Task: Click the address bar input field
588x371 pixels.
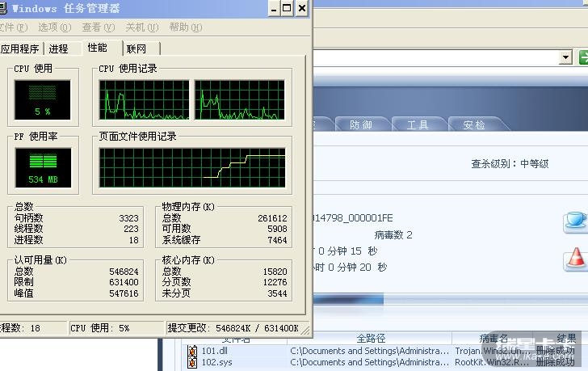Action: coord(436,57)
